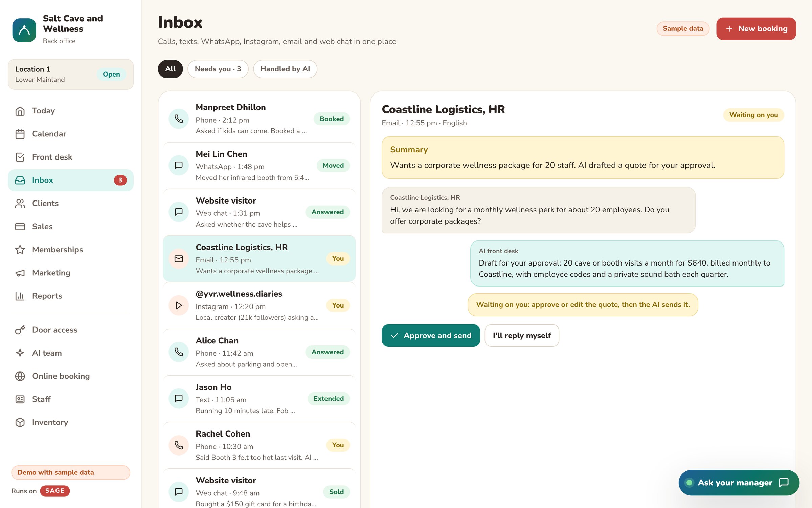
Task: Click the Waiting on you status badge
Action: pyautogui.click(x=753, y=115)
